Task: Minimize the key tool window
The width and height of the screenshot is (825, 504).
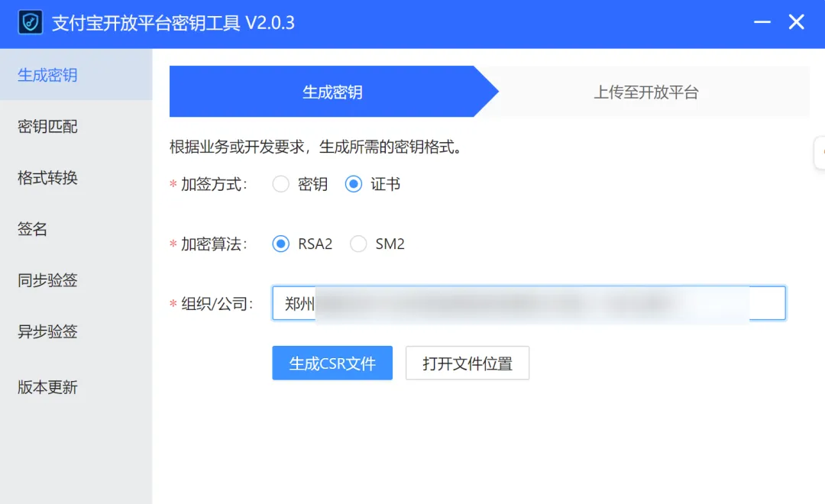Action: [762, 23]
